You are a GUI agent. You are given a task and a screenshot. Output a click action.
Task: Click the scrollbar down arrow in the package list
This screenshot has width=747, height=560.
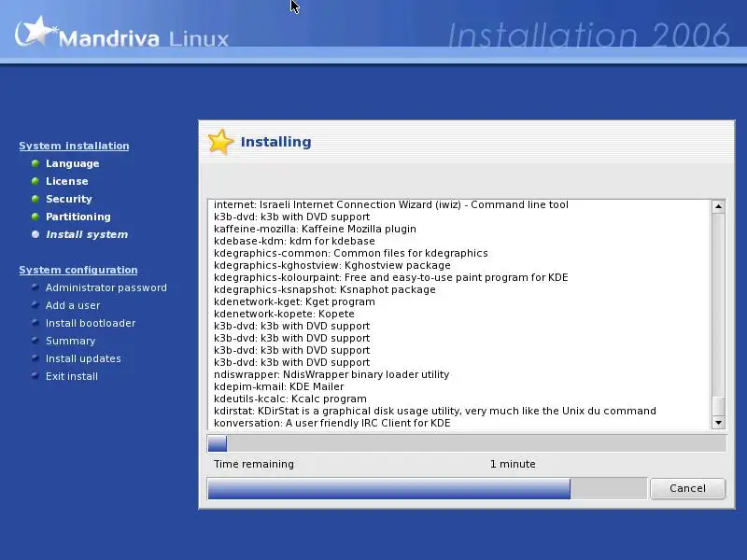718,423
